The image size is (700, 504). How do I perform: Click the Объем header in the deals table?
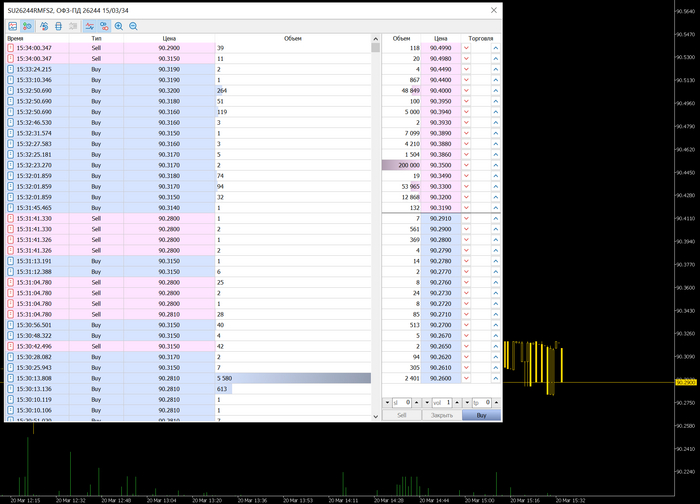coord(293,38)
